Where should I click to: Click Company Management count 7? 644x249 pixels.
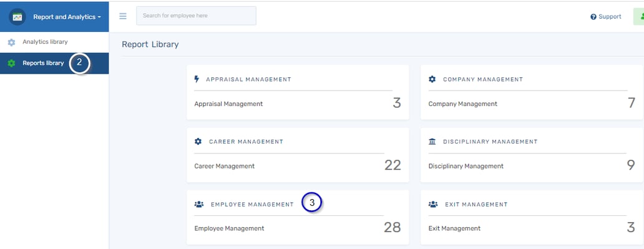pyautogui.click(x=632, y=103)
